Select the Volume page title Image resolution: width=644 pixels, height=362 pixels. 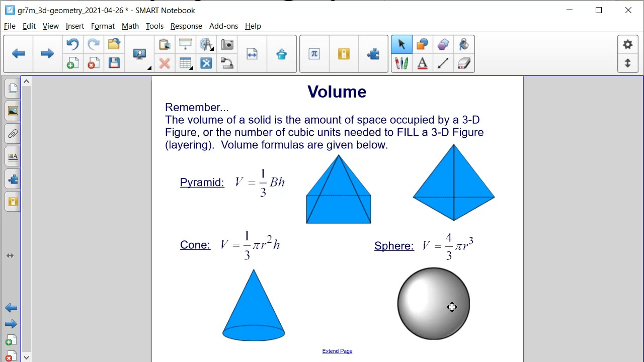coord(337,92)
